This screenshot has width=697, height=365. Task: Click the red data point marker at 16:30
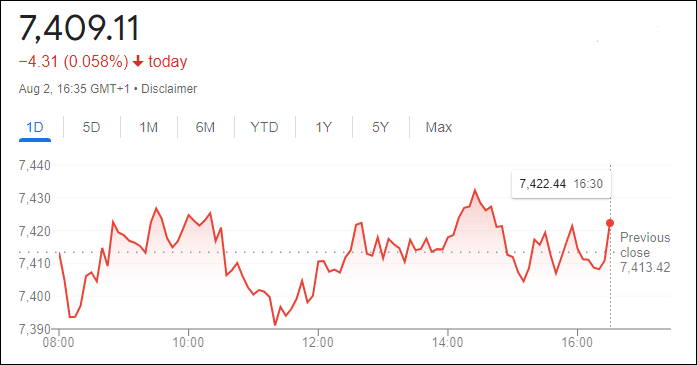[610, 223]
